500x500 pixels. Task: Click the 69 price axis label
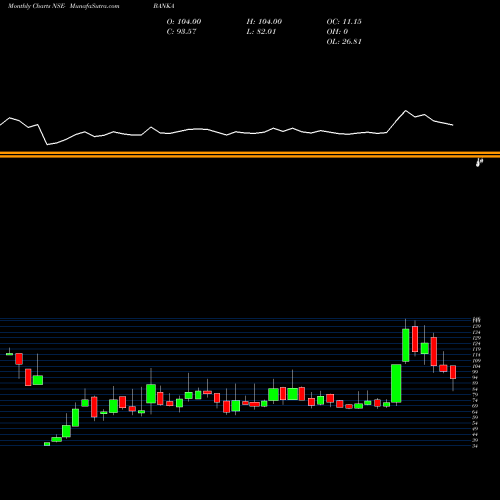[x=475, y=406]
